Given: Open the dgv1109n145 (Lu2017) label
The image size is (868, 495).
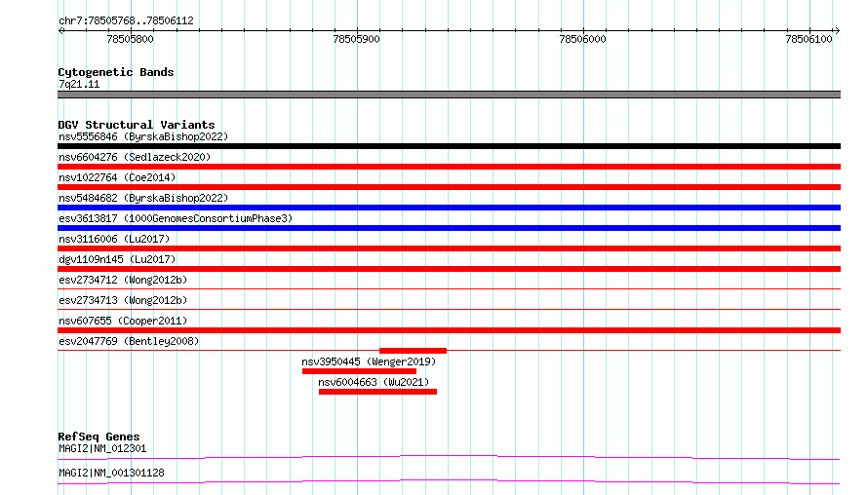Looking at the screenshot, I should click(x=117, y=259).
